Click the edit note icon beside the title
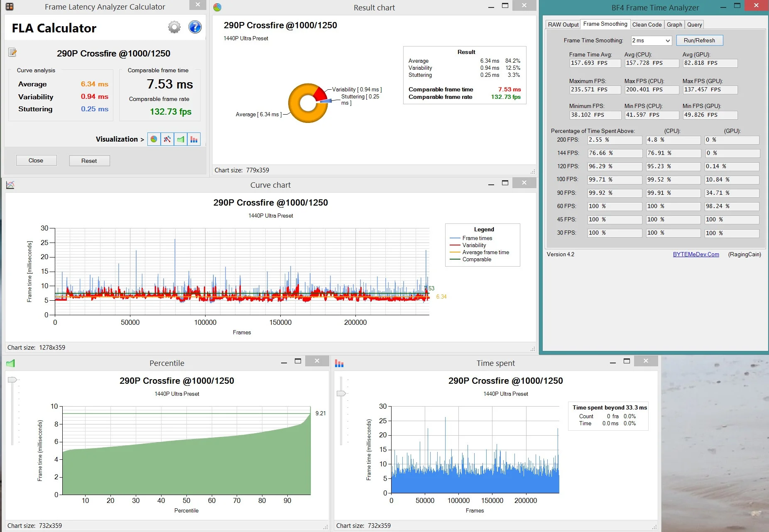Screen dimensions: 769x532 (12, 52)
